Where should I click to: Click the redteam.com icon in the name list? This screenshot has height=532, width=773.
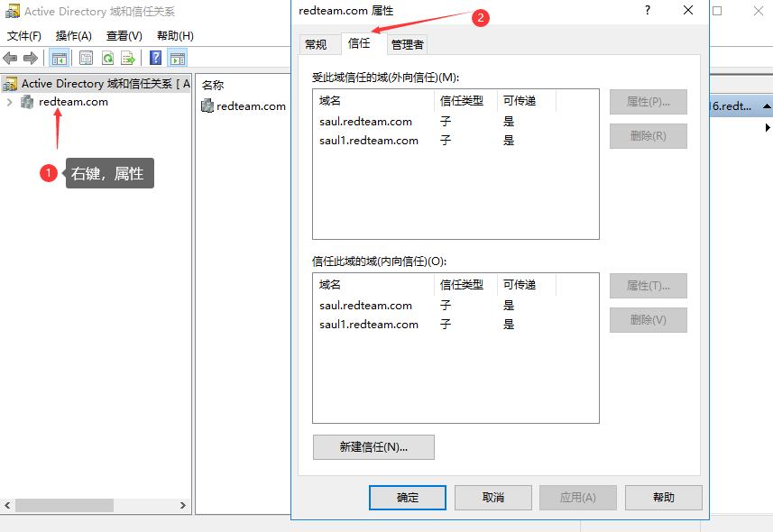pos(207,105)
